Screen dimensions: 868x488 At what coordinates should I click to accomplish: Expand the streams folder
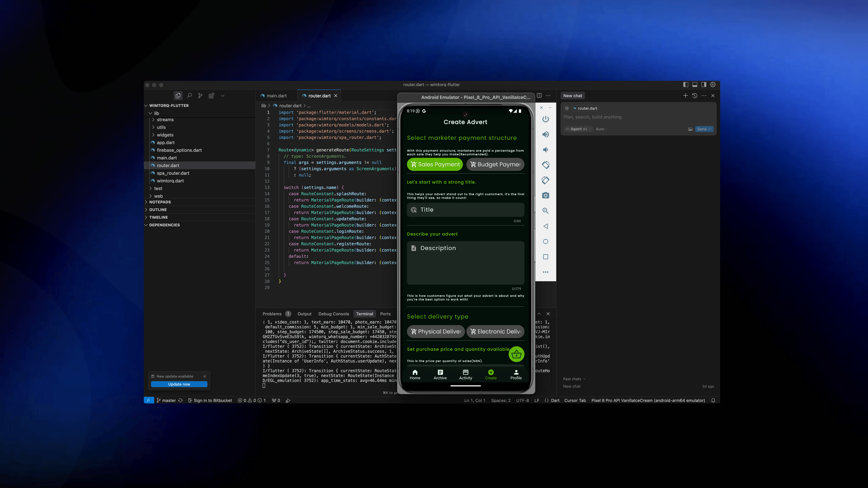153,120
